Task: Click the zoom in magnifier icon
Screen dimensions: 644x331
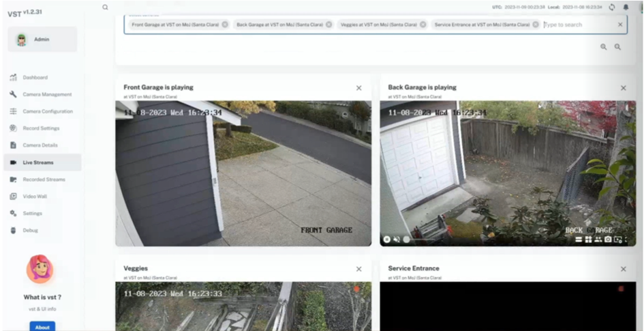Action: tap(603, 47)
